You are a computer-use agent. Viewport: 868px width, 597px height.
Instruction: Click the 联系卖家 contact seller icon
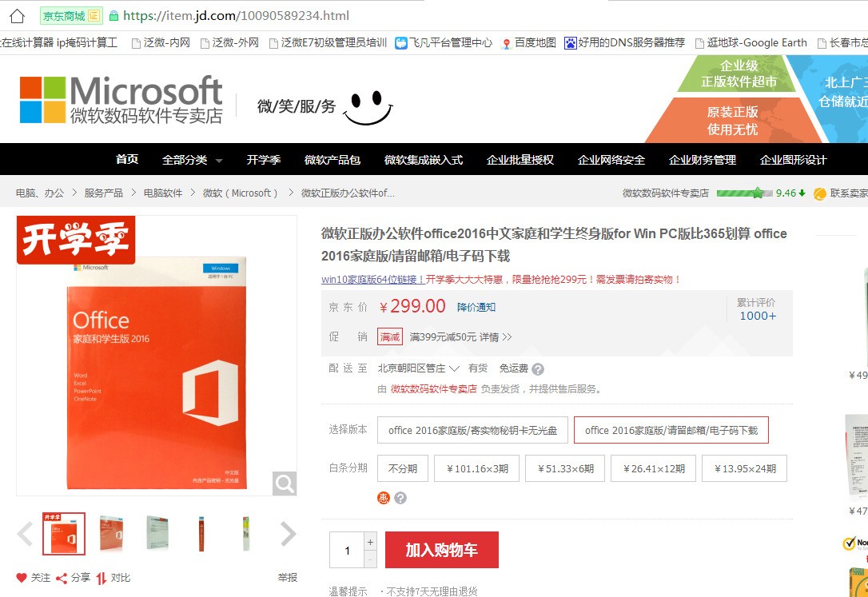pos(820,193)
